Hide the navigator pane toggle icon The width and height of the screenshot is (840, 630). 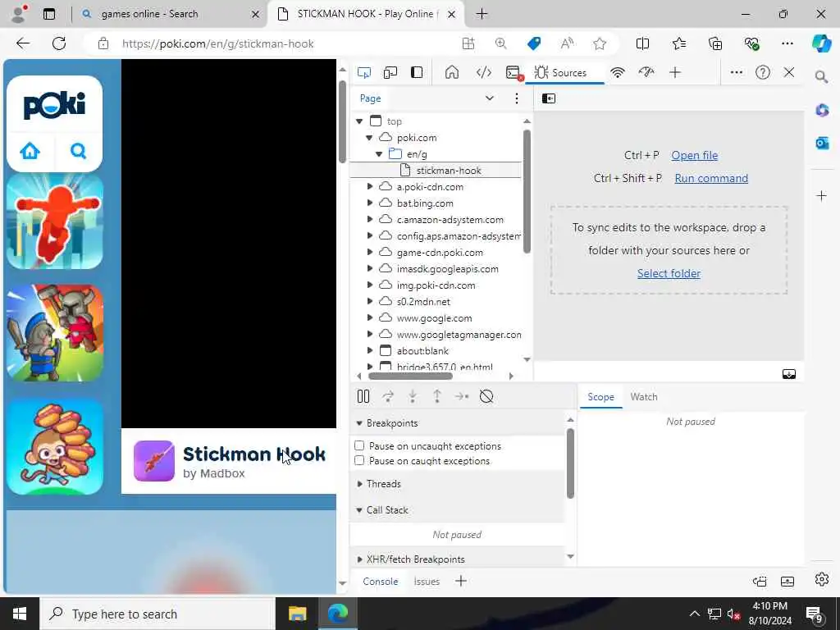point(549,98)
